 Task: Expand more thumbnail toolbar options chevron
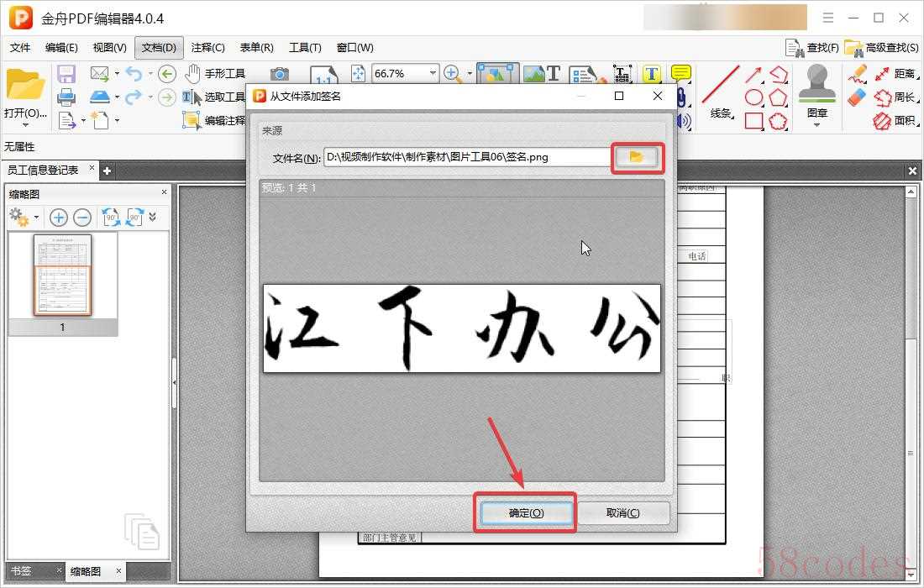pos(153,217)
